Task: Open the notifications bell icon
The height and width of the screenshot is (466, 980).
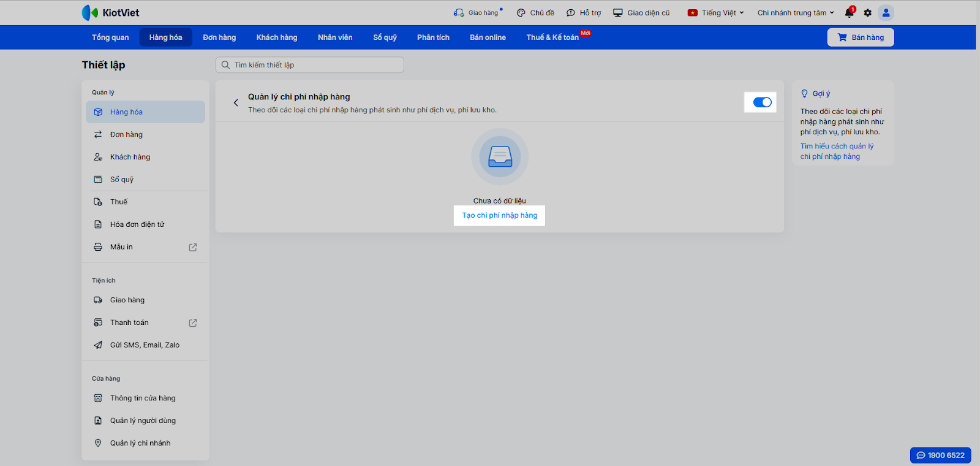Action: pos(850,13)
